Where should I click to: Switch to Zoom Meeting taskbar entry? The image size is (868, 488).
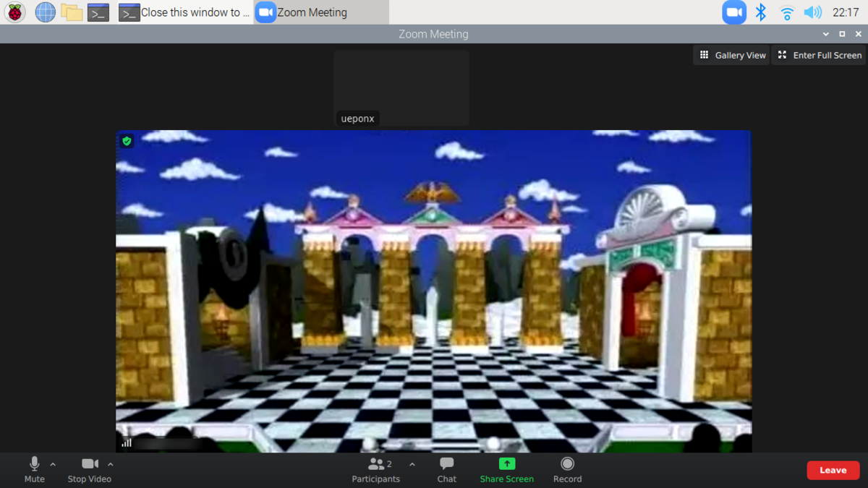pos(321,12)
